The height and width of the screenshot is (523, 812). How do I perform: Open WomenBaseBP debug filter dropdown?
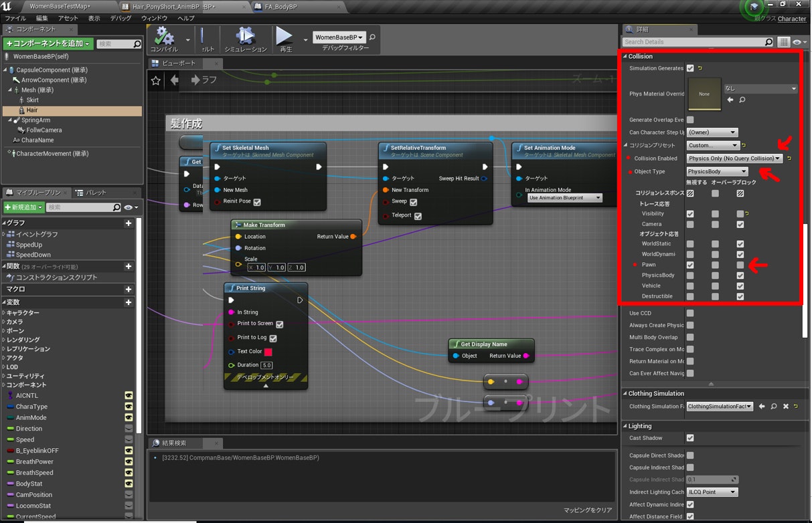point(339,37)
